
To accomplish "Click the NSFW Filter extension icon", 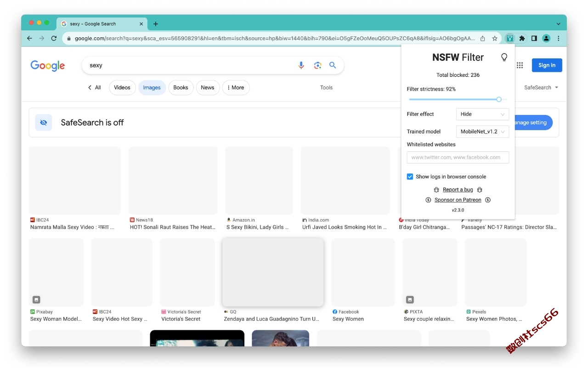I will tap(510, 39).
